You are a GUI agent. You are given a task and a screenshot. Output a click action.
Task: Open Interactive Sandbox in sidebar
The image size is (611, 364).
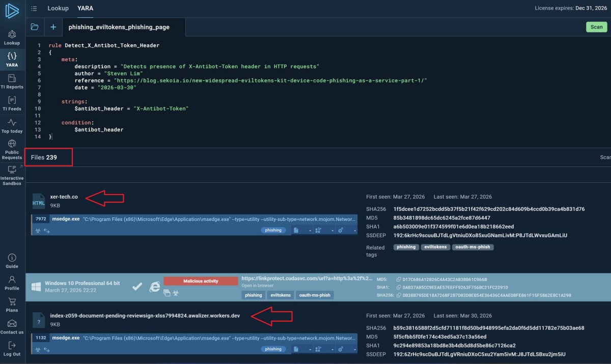click(12, 175)
